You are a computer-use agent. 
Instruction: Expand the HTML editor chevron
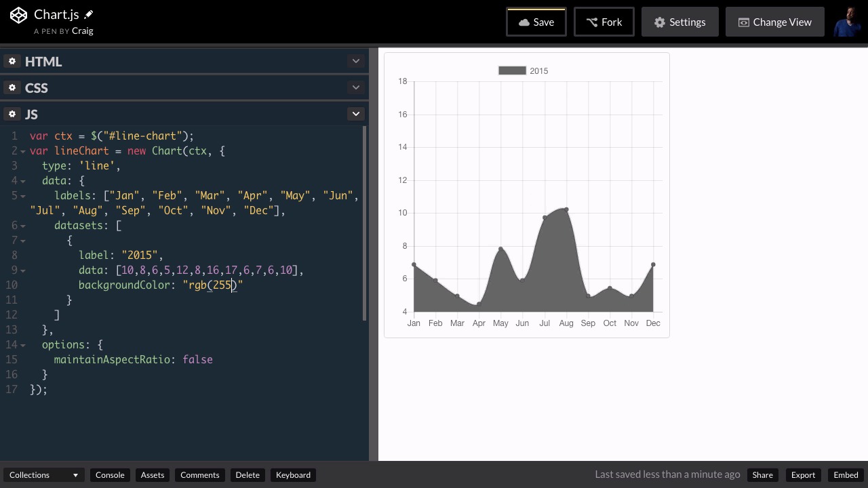click(x=355, y=61)
